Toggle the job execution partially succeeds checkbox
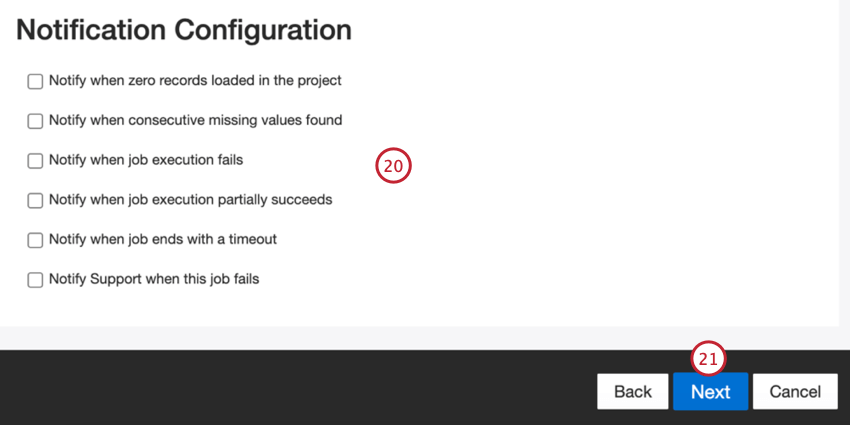The height and width of the screenshot is (425, 850). [35, 200]
